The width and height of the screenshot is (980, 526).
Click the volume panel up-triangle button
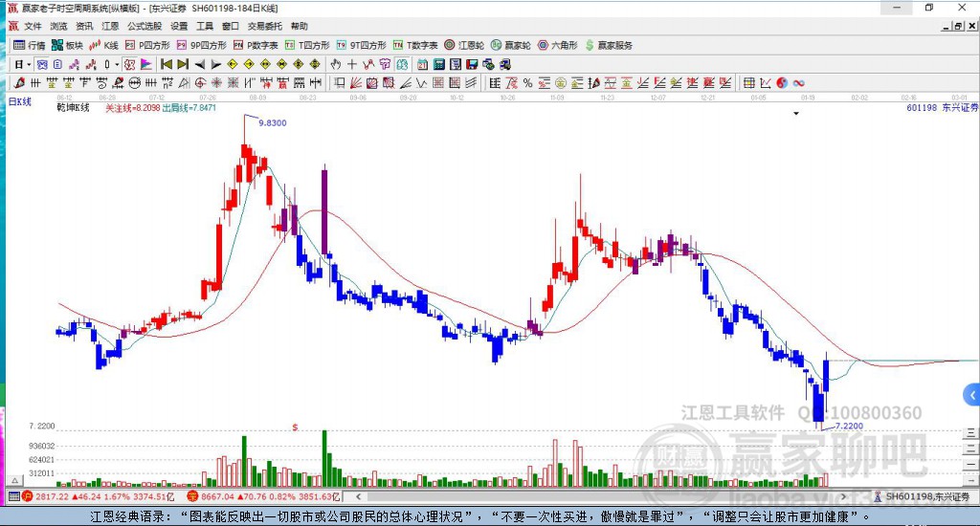pyautogui.click(x=15, y=480)
